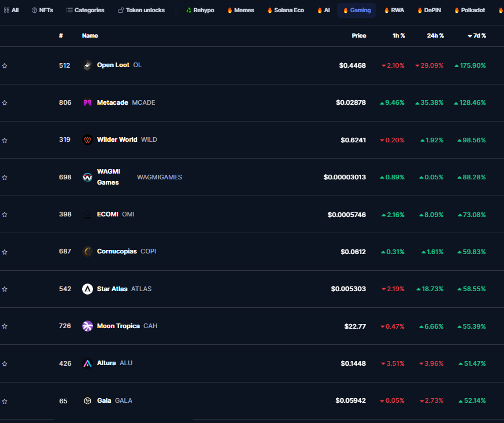This screenshot has height=423, width=504.
Task: Open the All cryptocurrencies tab
Action: [x=11, y=10]
